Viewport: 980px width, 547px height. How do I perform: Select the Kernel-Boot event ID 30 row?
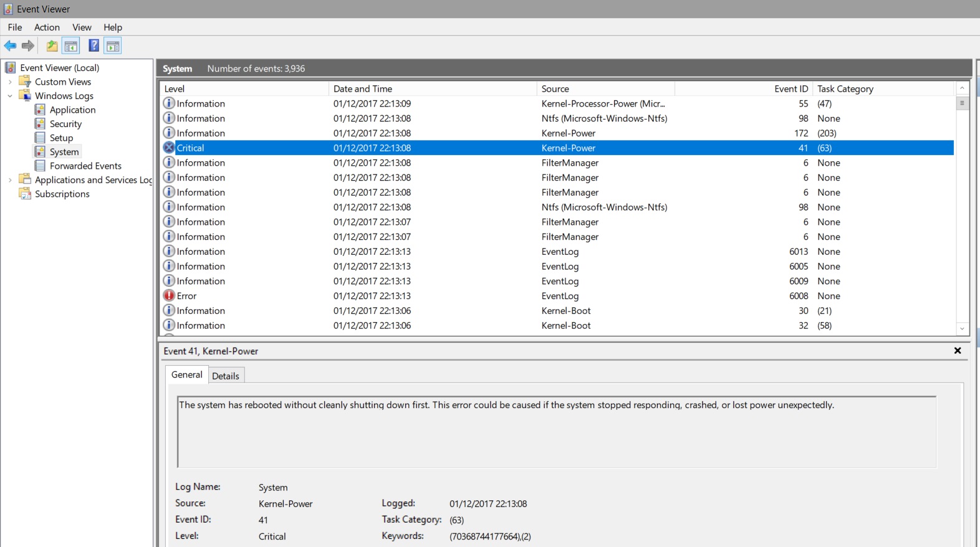[557, 311]
